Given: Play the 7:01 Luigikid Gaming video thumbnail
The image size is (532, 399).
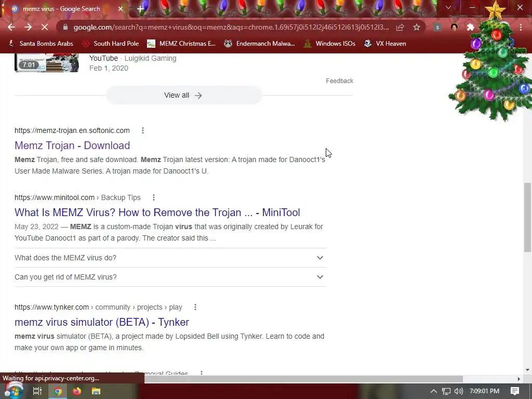Looking at the screenshot, I should (46, 62).
